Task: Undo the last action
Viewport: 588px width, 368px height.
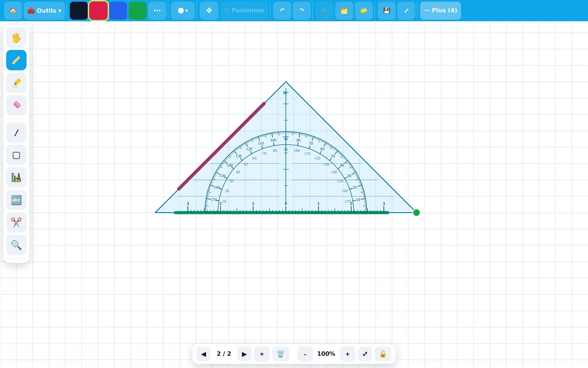Action: 282,11
